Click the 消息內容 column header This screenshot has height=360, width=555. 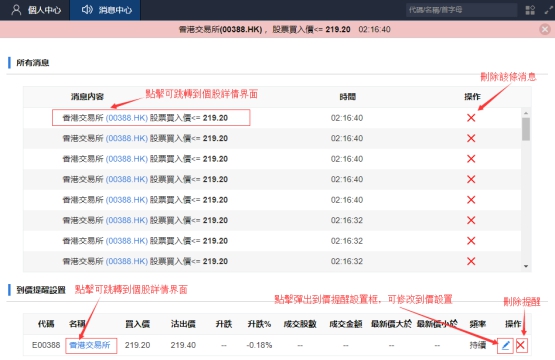(x=87, y=97)
